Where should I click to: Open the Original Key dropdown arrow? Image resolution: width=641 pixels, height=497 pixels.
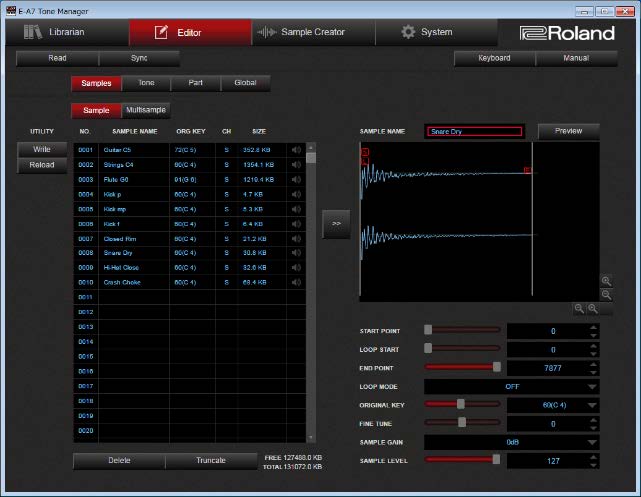[593, 404]
